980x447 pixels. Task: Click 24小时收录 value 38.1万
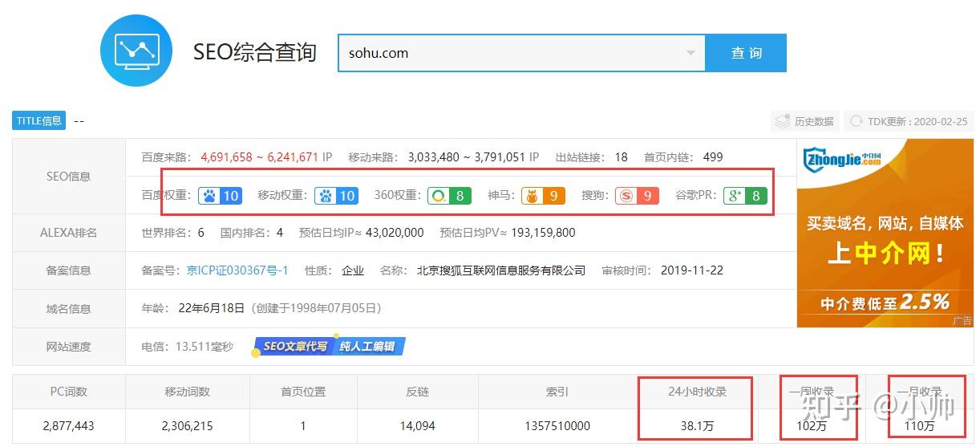(x=697, y=426)
